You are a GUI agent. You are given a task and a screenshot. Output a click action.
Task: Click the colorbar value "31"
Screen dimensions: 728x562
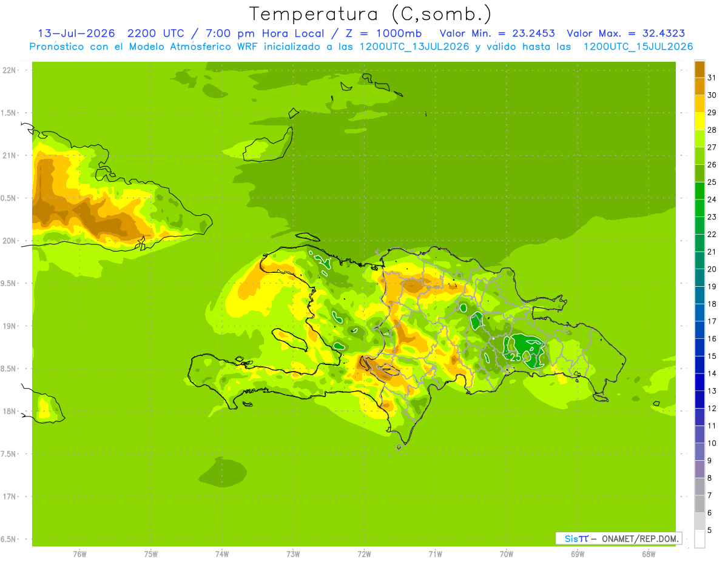click(712, 78)
